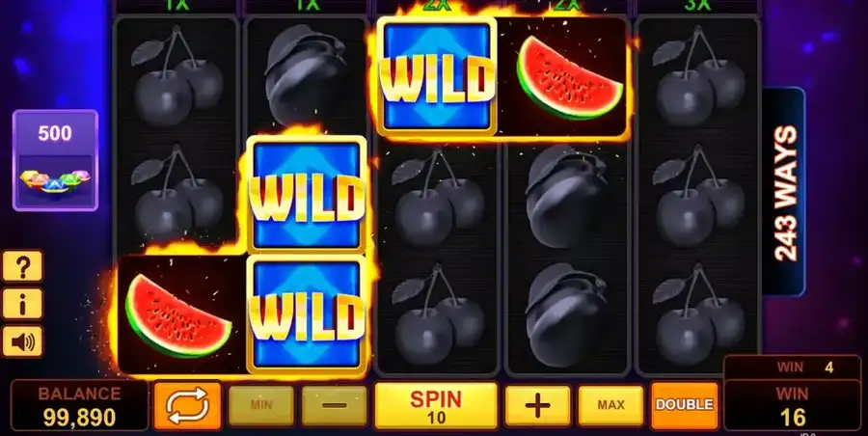
Task: Select the WILD symbol on the third reel
Action: (x=437, y=76)
